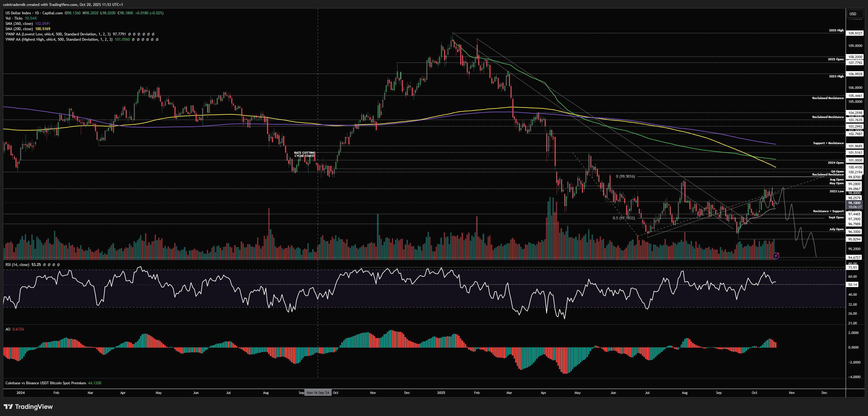Click the Mon 16 Sep '24 date marker
This screenshot has height=416, width=868.
[x=318, y=393]
